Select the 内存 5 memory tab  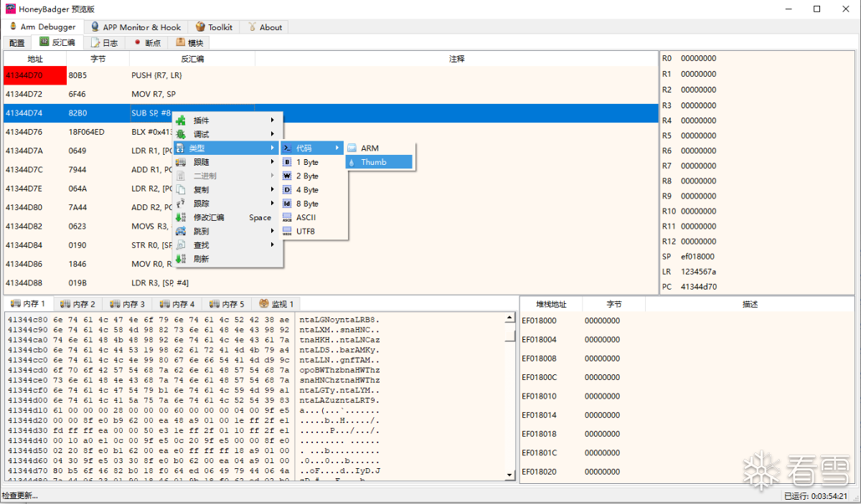tap(226, 305)
